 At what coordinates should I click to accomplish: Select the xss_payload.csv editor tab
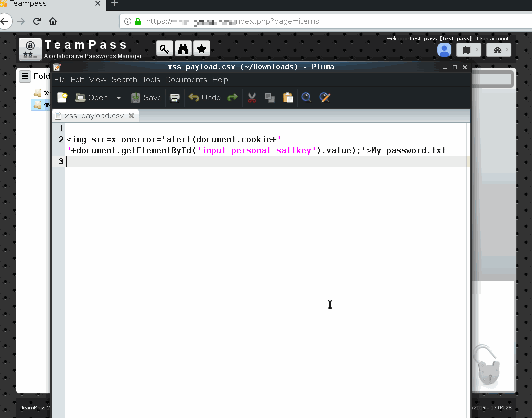(93, 115)
